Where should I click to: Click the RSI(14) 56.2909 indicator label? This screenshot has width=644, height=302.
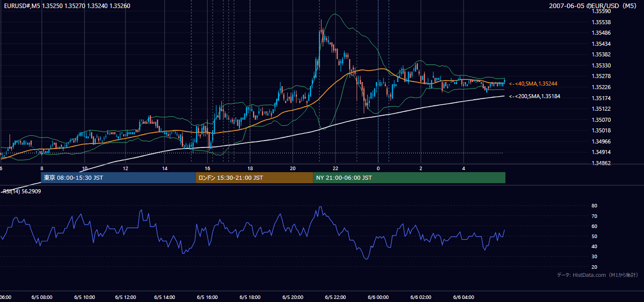[22, 192]
